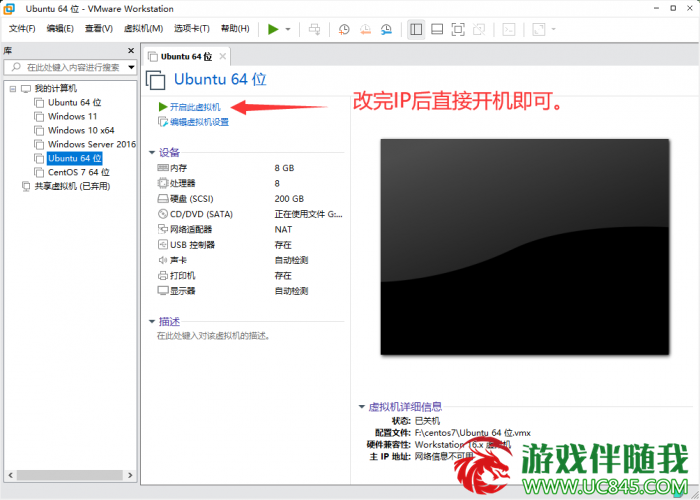Select the highlighted Ubuntu 64 位 entry
This screenshot has width=700, height=500.
75,158
